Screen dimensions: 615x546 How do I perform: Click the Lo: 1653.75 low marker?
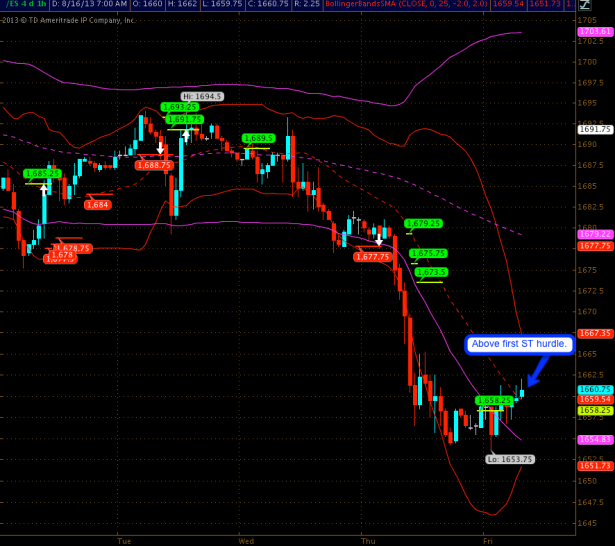[x=510, y=459]
